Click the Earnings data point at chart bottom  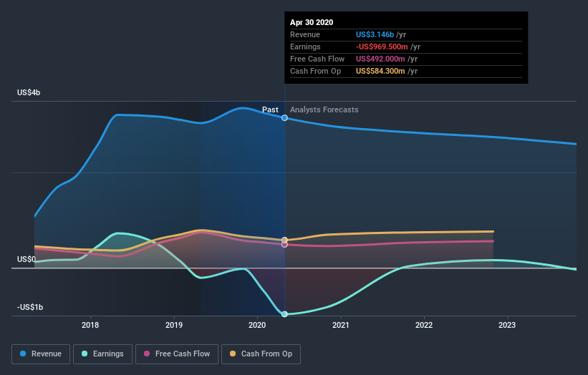(284, 314)
